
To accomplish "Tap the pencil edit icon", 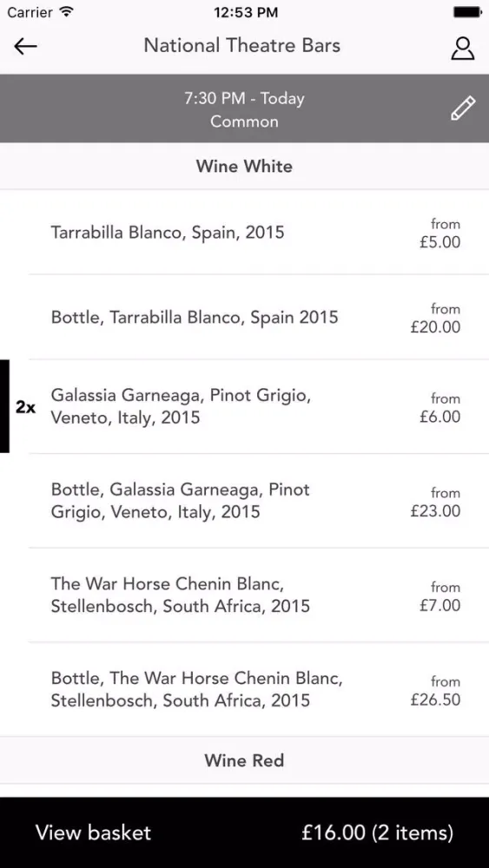I will (463, 108).
